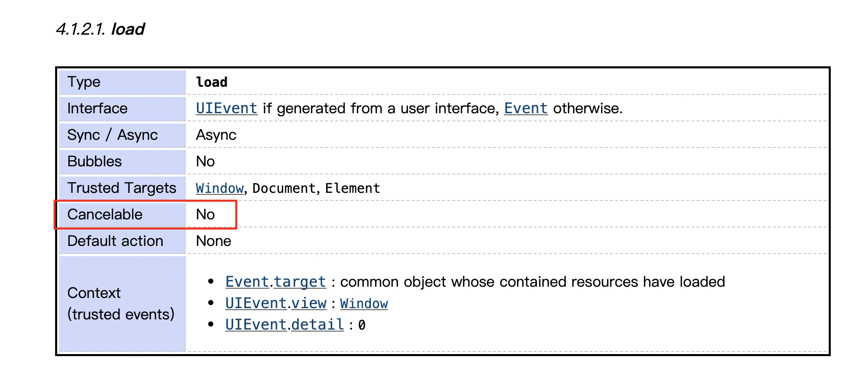This screenshot has height=375, width=868.
Task: Select the None default action value
Action: tap(213, 241)
